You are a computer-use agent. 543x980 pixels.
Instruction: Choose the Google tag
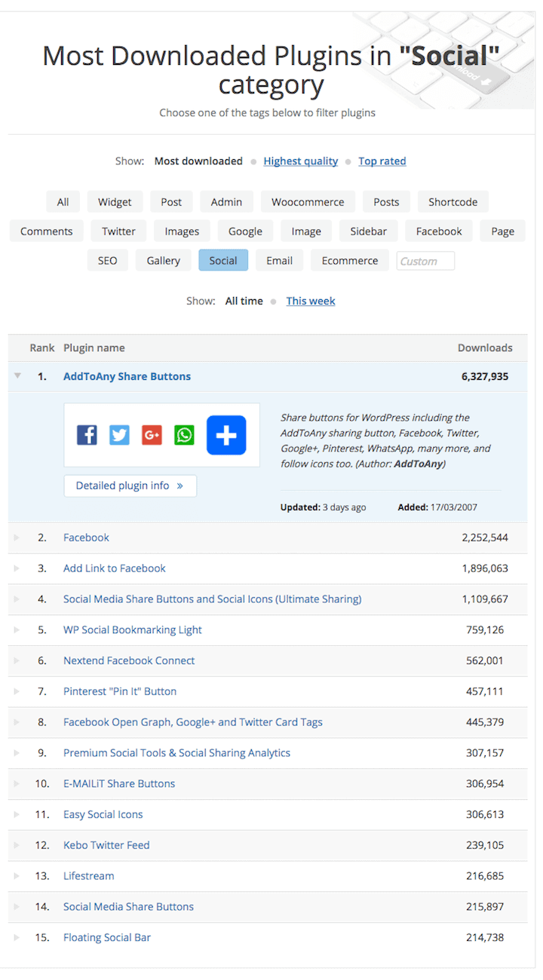tap(246, 231)
